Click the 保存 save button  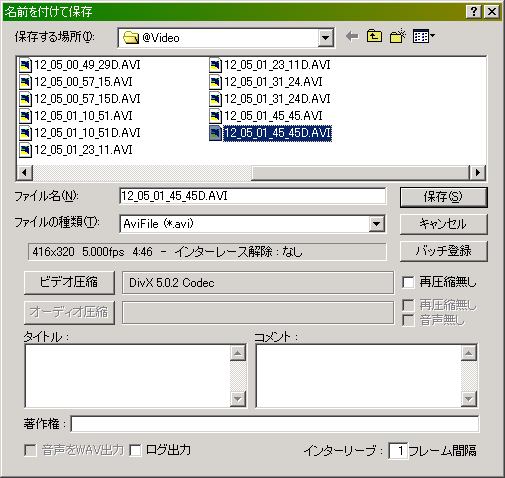point(443,197)
